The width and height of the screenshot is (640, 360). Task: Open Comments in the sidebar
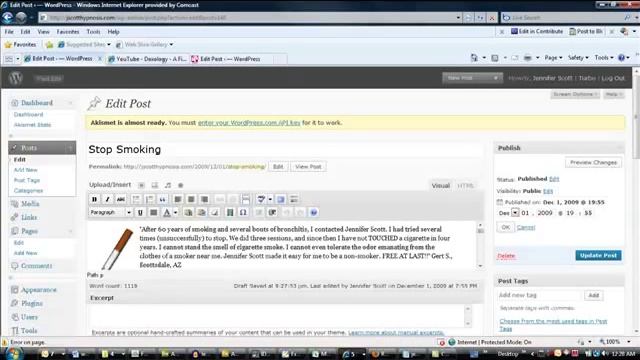tap(36, 266)
